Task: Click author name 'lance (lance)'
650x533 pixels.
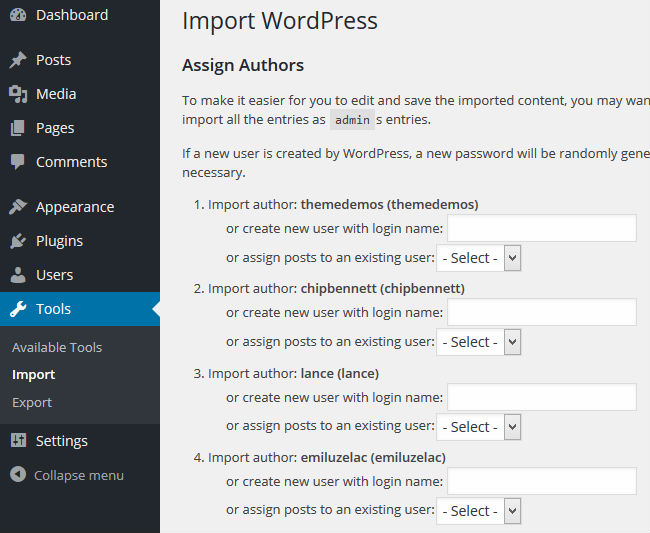Action: coord(340,373)
